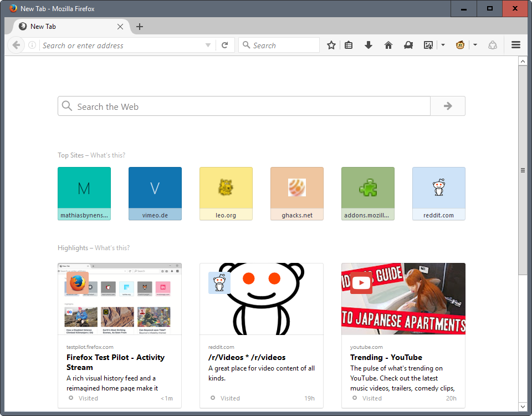Open the vimeo.de top site tile
Screen dimensions: 532x416
[155, 194]
